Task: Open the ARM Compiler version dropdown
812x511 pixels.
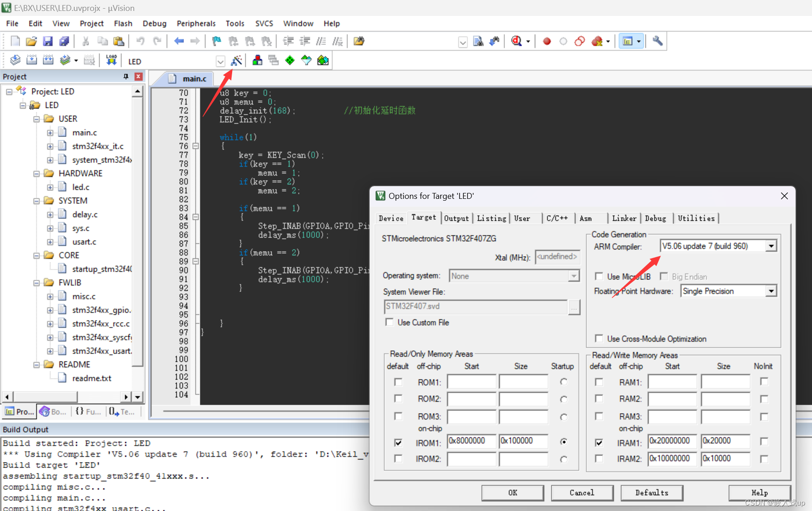Action: pos(771,246)
